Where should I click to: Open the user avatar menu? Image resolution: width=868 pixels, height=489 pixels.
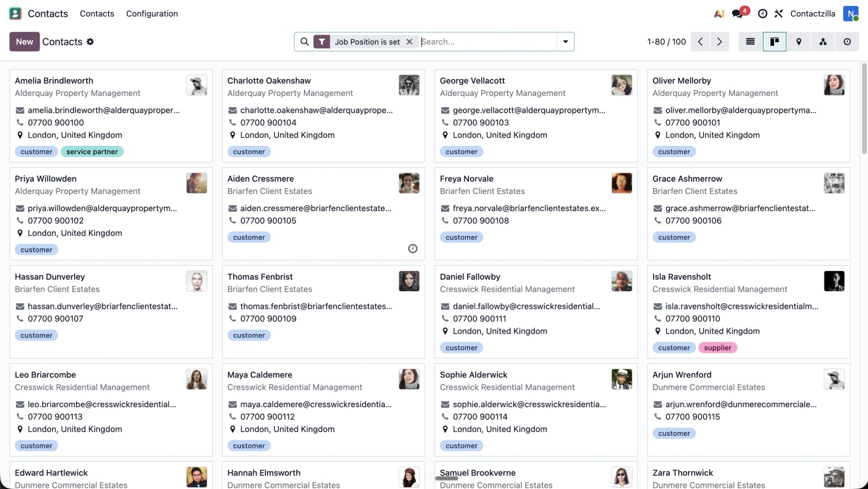pyautogui.click(x=851, y=14)
